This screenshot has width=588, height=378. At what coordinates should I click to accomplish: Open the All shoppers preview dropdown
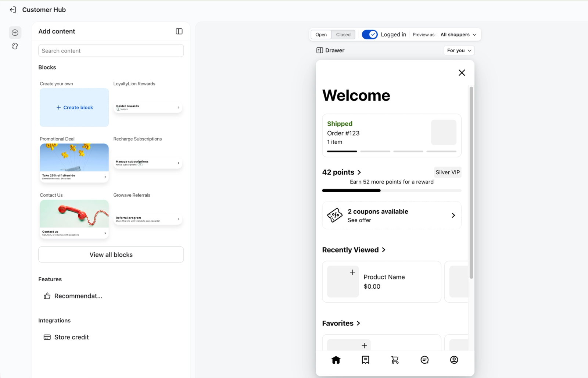[458, 35]
